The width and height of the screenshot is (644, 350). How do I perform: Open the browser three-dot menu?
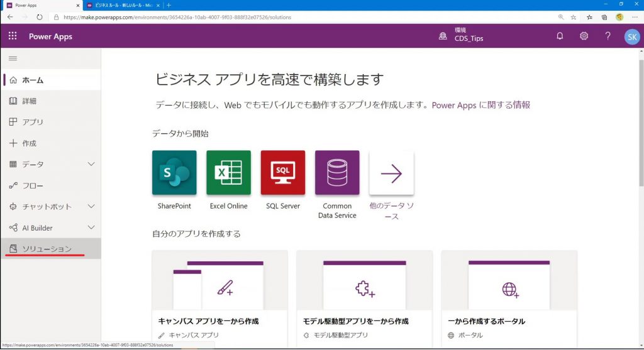coord(635,17)
